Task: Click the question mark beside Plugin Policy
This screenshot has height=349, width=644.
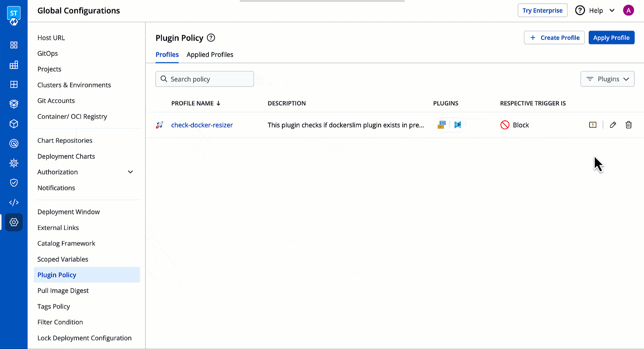Action: (x=211, y=38)
